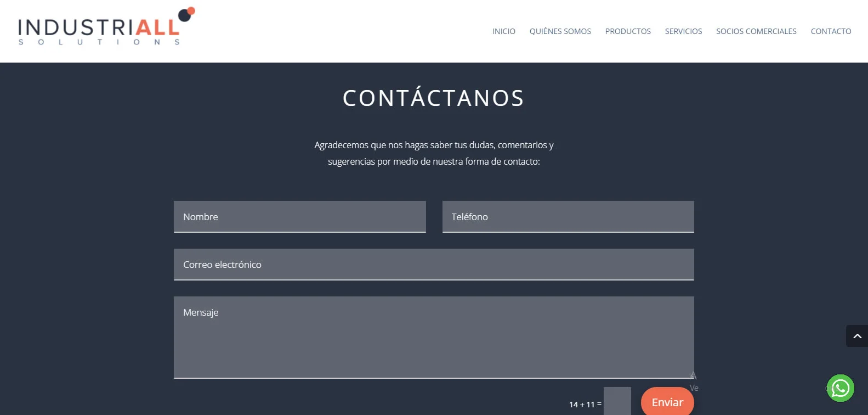Click into the Mensaje text area
Viewport: 868px width, 415px height.
433,338
